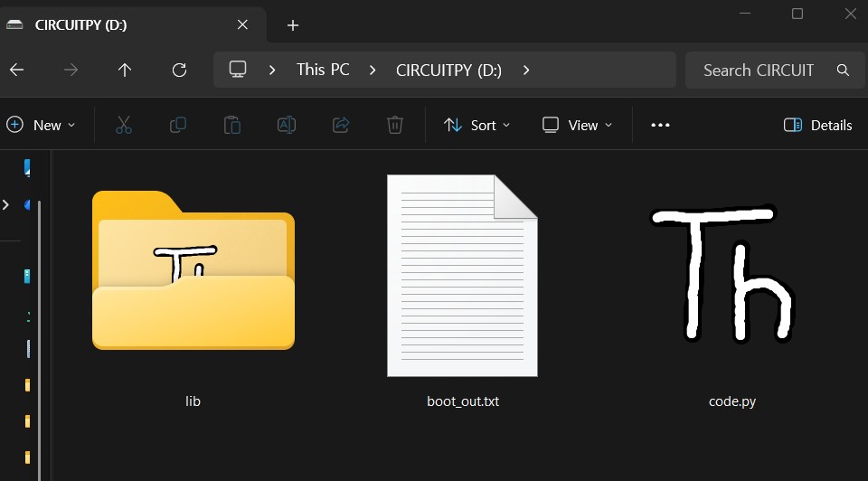Open the New item dropdown
868x481 pixels.
[x=41, y=125]
